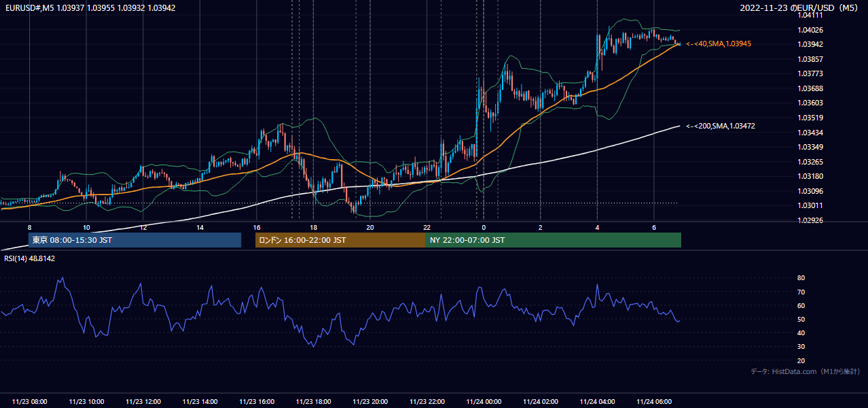This screenshot has width=868, height=408.
Task: Click RSI scale value 70
Action: pyautogui.click(x=801, y=292)
